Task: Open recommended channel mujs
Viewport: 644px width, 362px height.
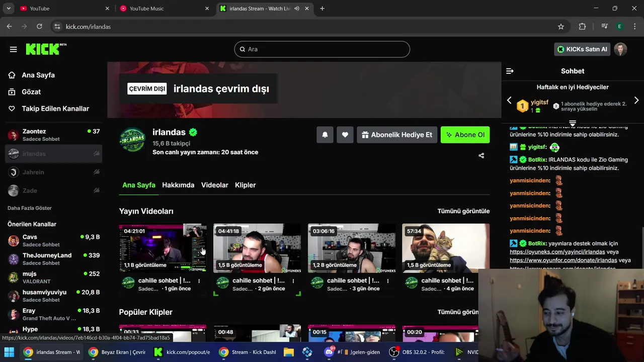Action: coord(53,278)
